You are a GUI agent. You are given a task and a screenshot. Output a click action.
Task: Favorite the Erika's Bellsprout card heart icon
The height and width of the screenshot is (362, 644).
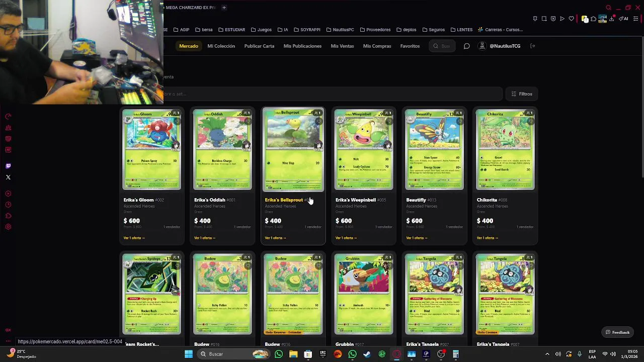318,121
